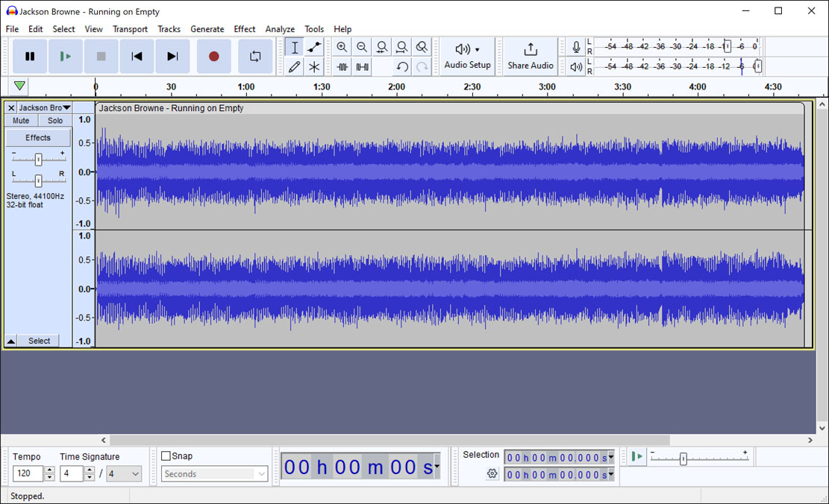Viewport: 829px width, 504px height.
Task: Start playback with the Play button
Action: (x=65, y=56)
